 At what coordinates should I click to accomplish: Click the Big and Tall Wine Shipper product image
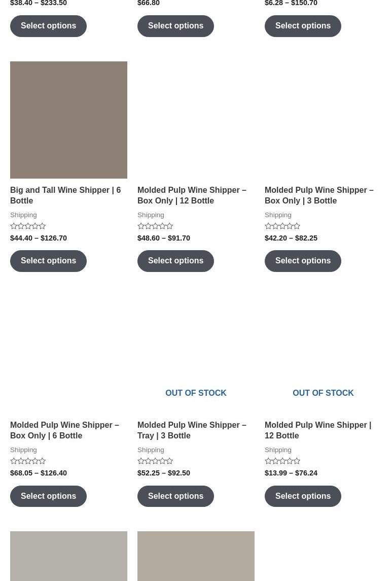coord(68,120)
